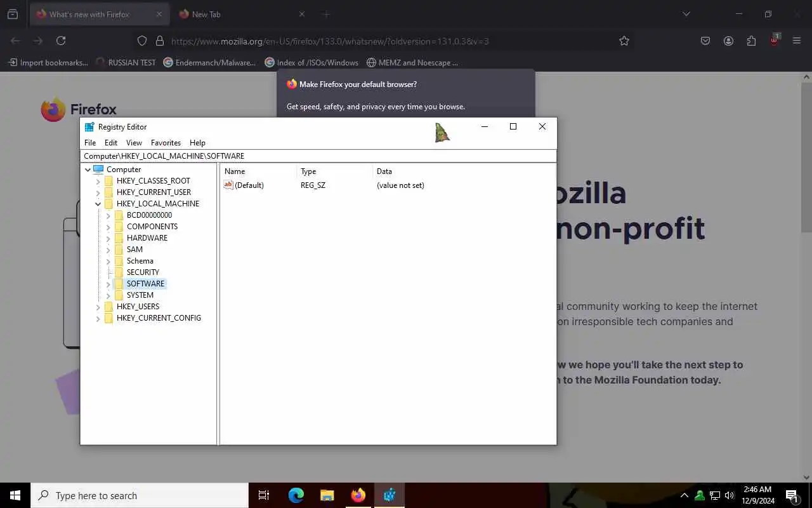Click the Save to Pocket icon
The height and width of the screenshot is (508, 812).
705,41
